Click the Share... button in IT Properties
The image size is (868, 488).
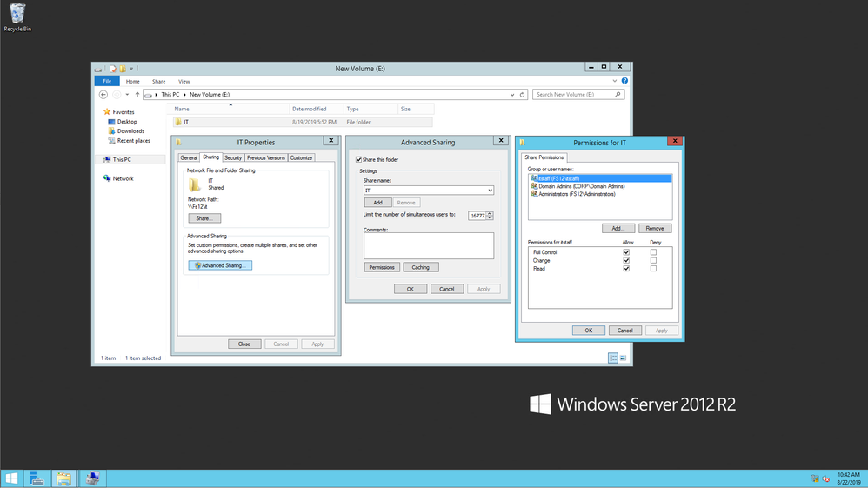pyautogui.click(x=204, y=218)
